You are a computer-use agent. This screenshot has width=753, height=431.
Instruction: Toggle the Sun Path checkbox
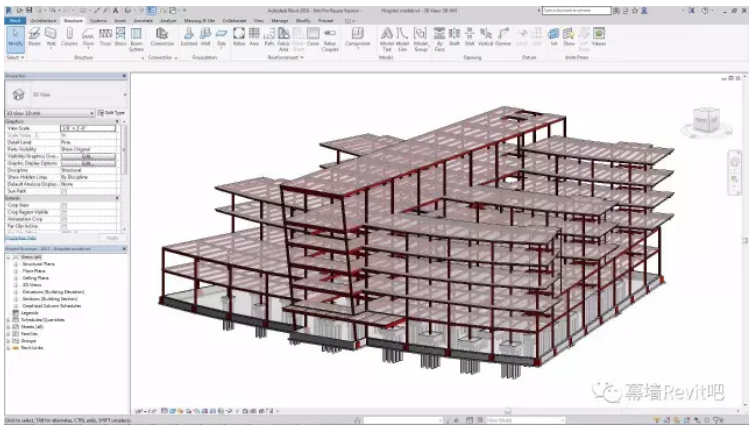[64, 191]
